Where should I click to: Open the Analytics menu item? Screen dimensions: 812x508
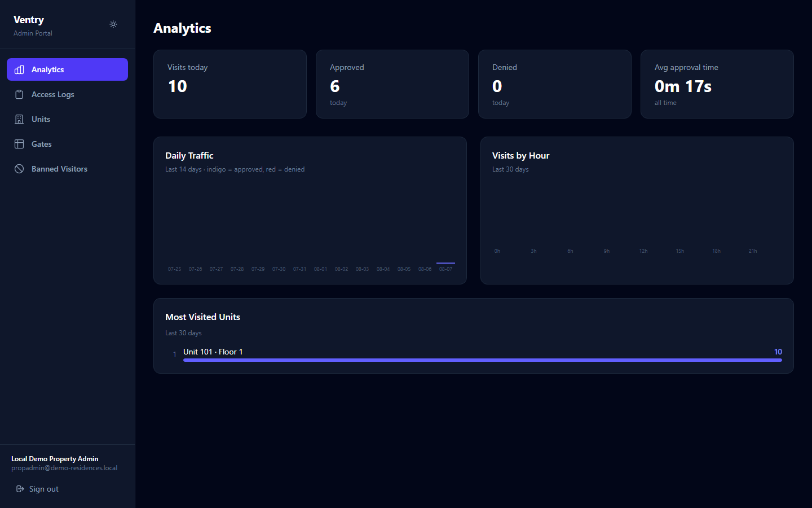point(67,69)
